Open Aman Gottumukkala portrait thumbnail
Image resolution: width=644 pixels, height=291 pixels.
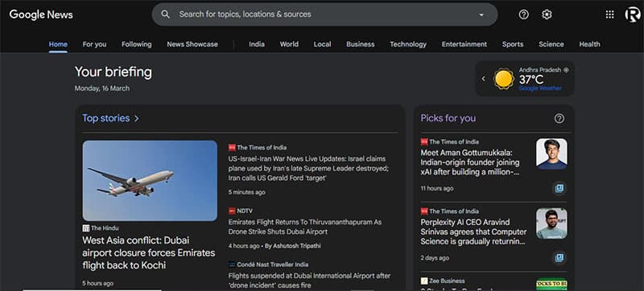tap(551, 154)
